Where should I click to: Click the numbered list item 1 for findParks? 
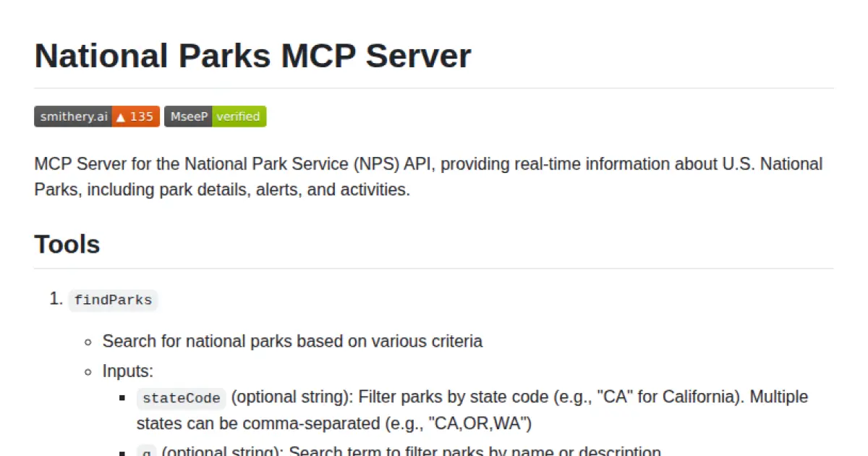(56, 299)
